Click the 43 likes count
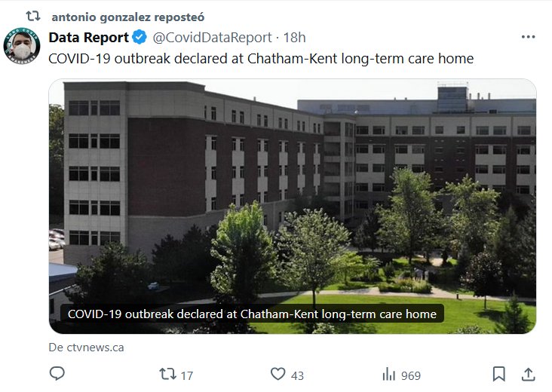The image size is (552, 392). pos(297,375)
